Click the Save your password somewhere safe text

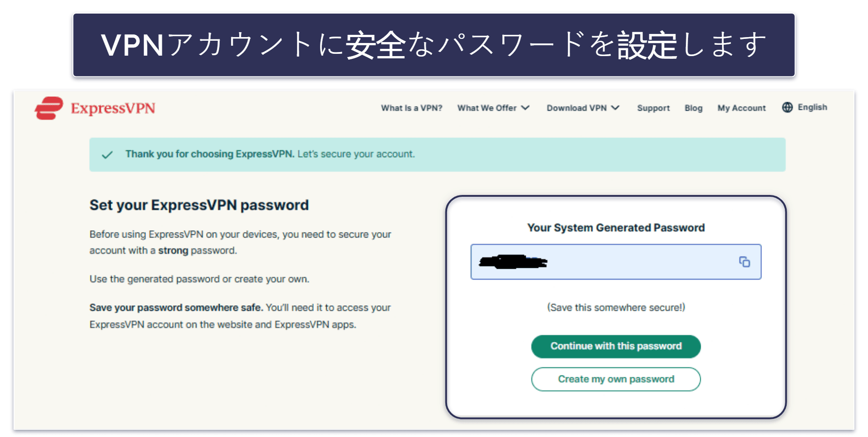pyautogui.click(x=176, y=308)
